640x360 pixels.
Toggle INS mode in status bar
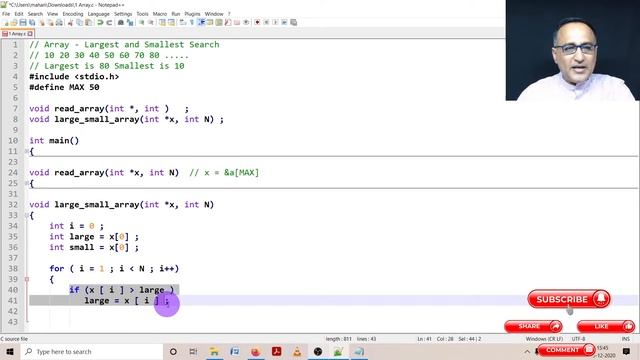click(x=626, y=339)
